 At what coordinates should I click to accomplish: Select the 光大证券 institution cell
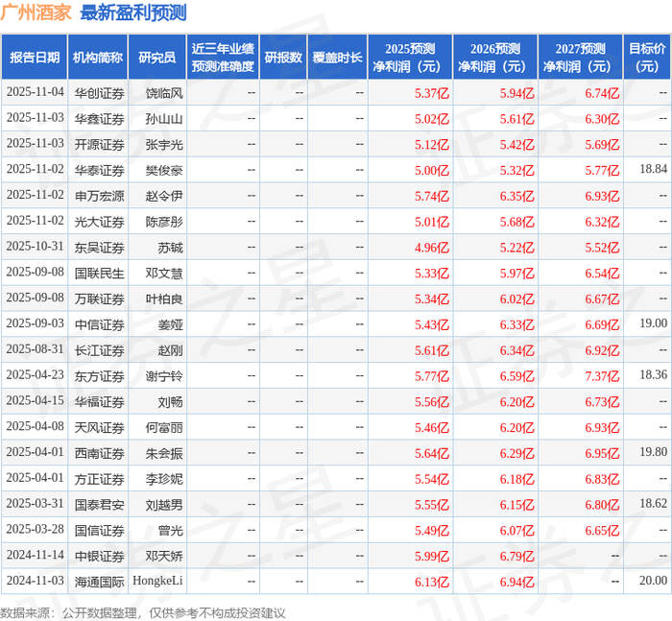click(x=100, y=222)
